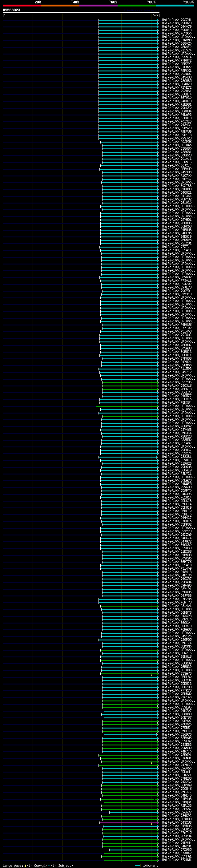Select hit label UniRef100_A8NS64
The width and height of the screenshot is (197, 868).
click(177, 403)
